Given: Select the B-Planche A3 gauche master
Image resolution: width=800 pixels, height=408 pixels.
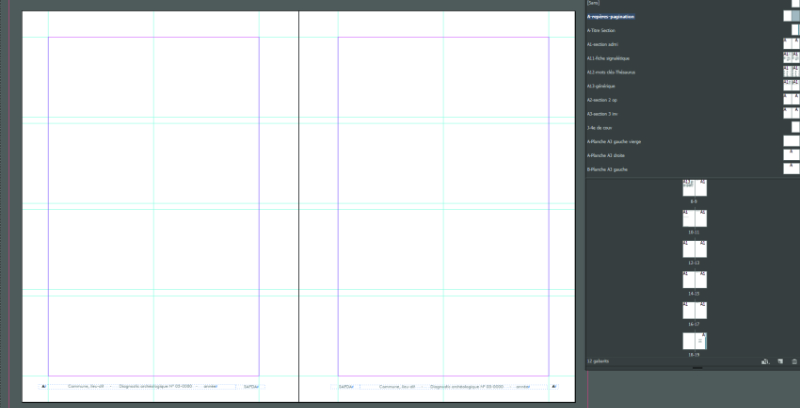Looking at the screenshot, I should click(692, 169).
